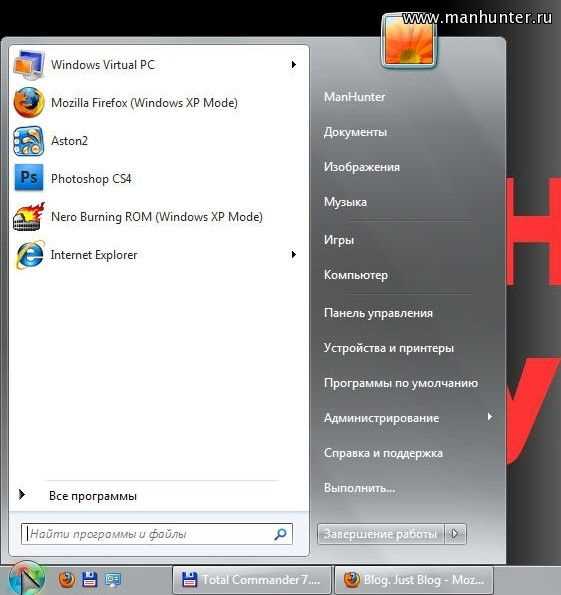Open Изображения folder

click(362, 167)
